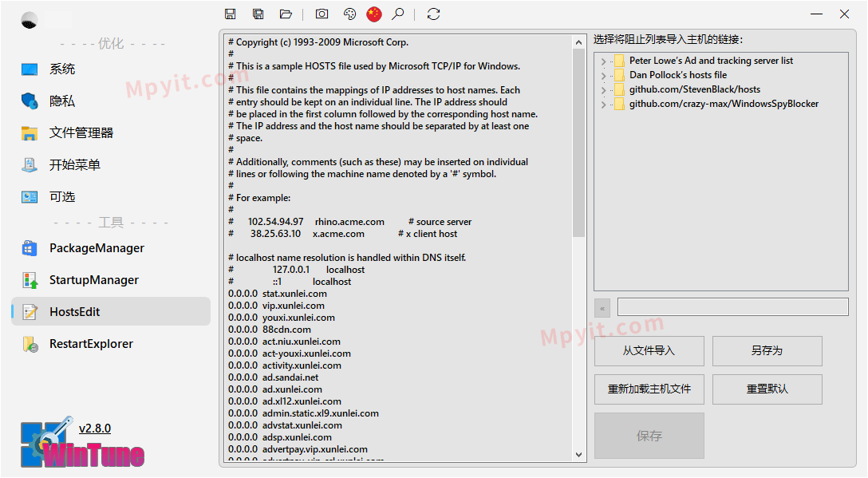
Task: Click the '# For example:' comment line
Action: pyautogui.click(x=259, y=198)
